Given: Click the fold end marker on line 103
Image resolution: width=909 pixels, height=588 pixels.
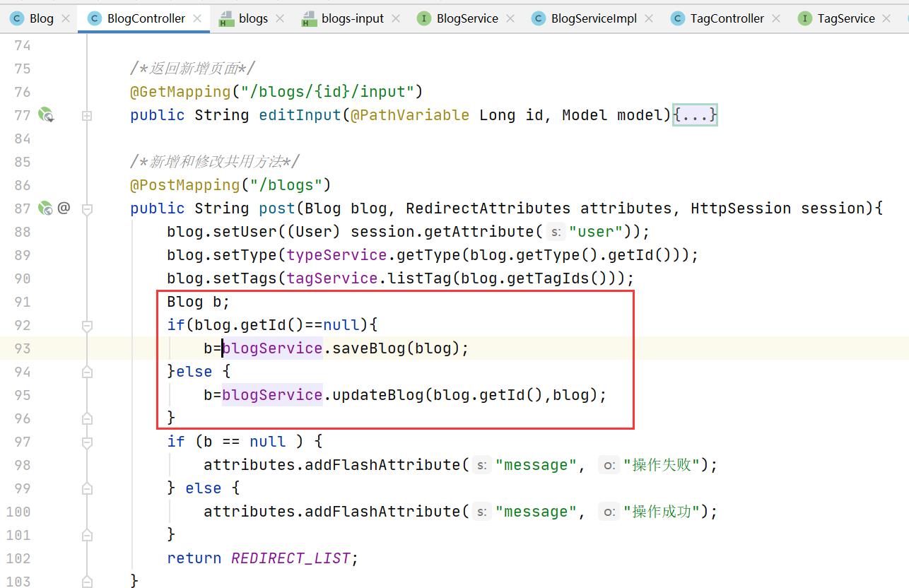Looking at the screenshot, I should pos(87,582).
